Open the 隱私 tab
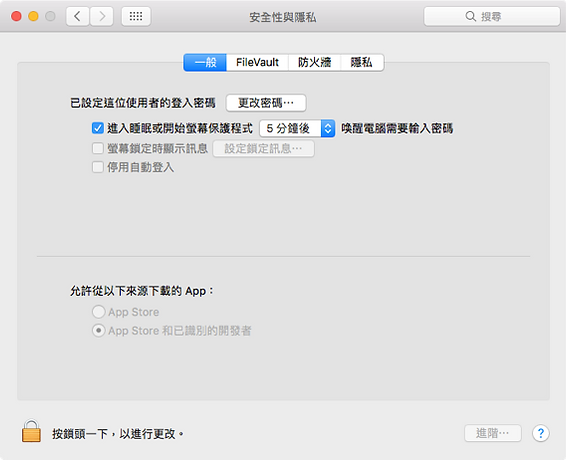 pos(362,62)
